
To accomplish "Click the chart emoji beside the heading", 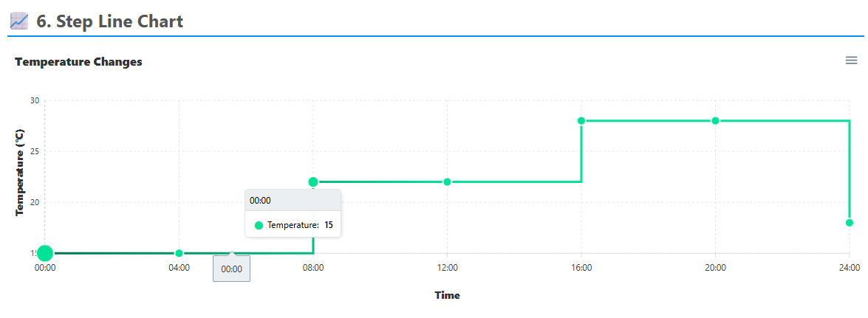I will click(18, 21).
